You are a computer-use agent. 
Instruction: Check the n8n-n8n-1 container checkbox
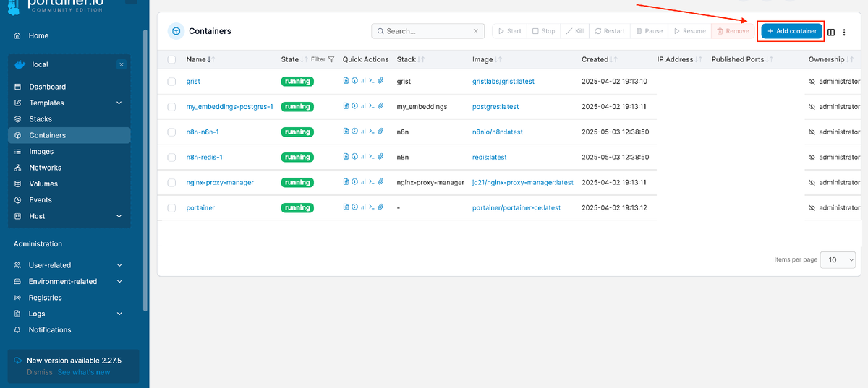[x=171, y=132]
